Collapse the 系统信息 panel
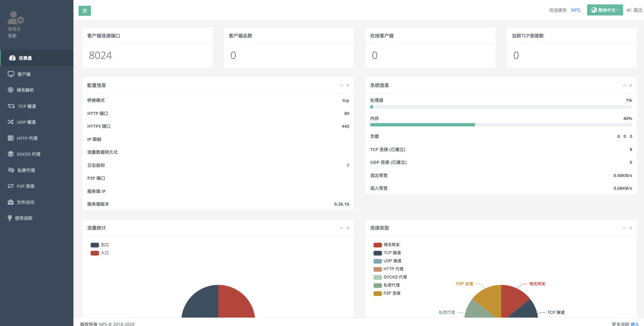 tap(625, 85)
